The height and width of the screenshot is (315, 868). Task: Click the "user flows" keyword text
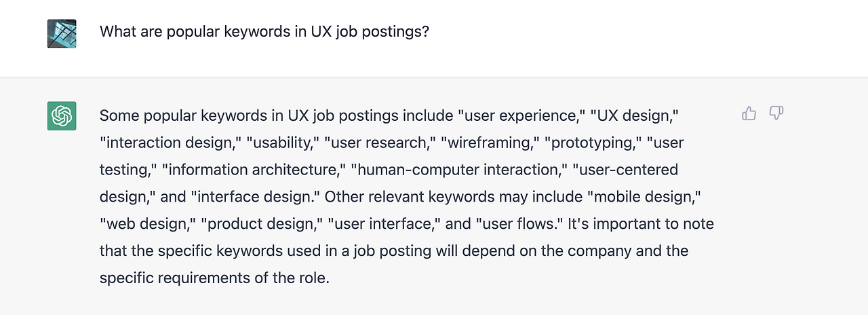[x=521, y=223]
